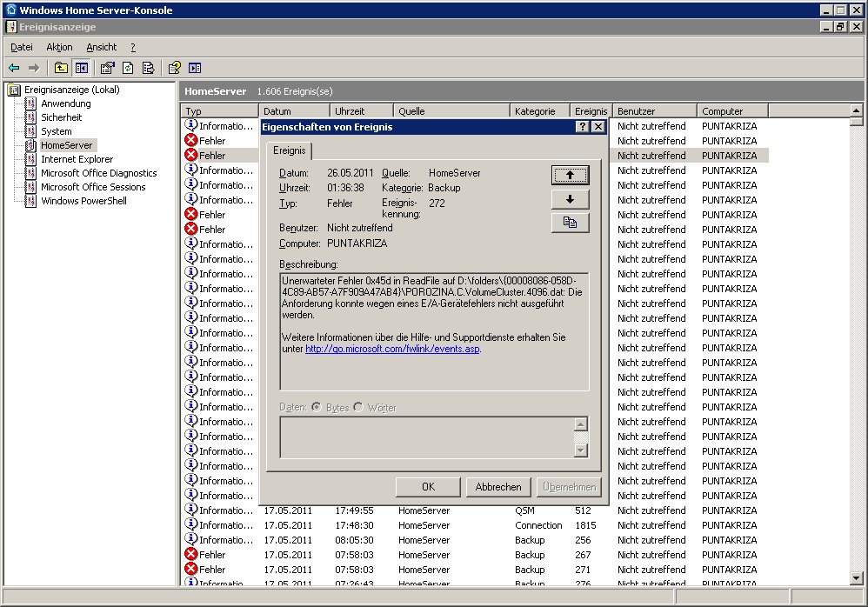Screen dimensions: 868x607
Task: Click the data box scroll down arrow
Action: click(580, 450)
